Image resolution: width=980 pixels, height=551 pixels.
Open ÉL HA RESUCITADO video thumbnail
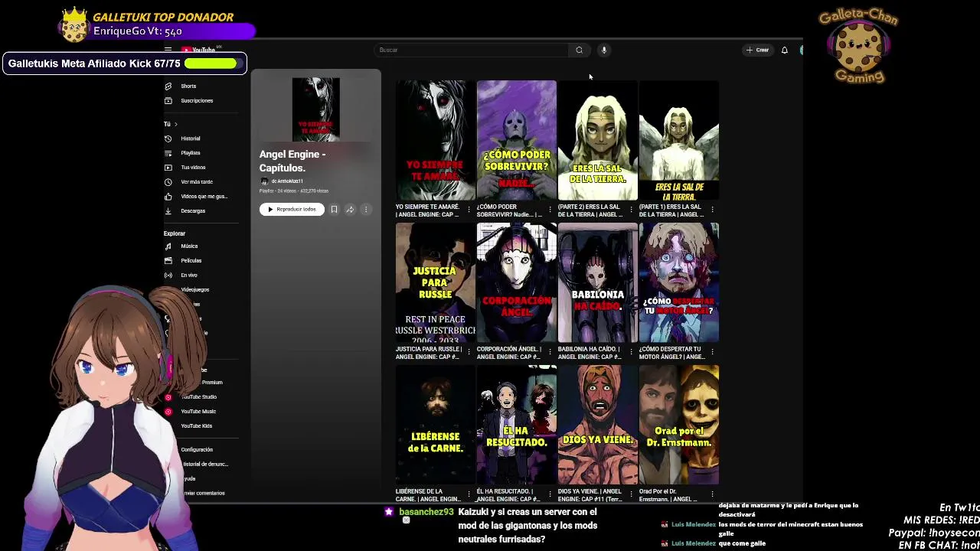pos(517,425)
